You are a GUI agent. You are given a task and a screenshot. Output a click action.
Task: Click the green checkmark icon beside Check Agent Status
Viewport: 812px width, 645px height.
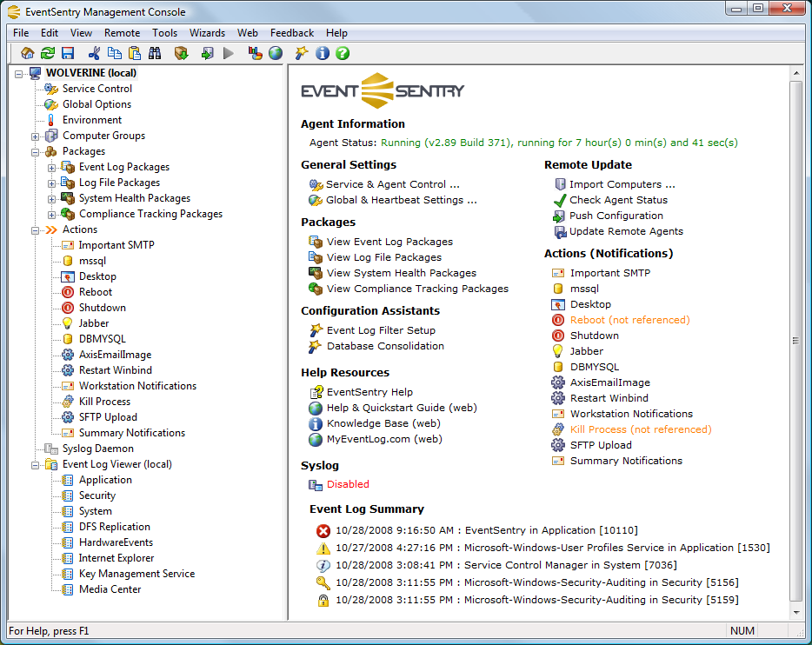click(x=560, y=200)
